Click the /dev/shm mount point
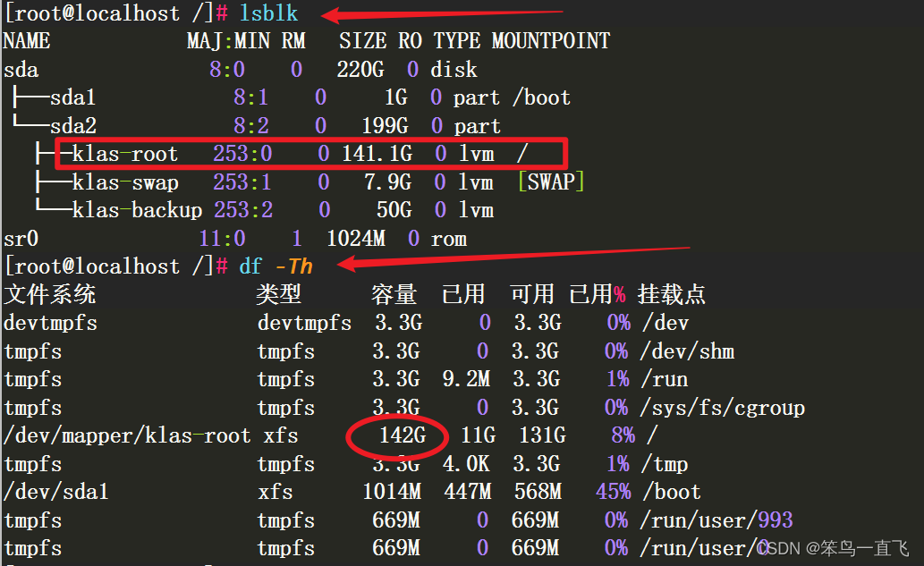Image resolution: width=924 pixels, height=566 pixels. click(x=688, y=351)
